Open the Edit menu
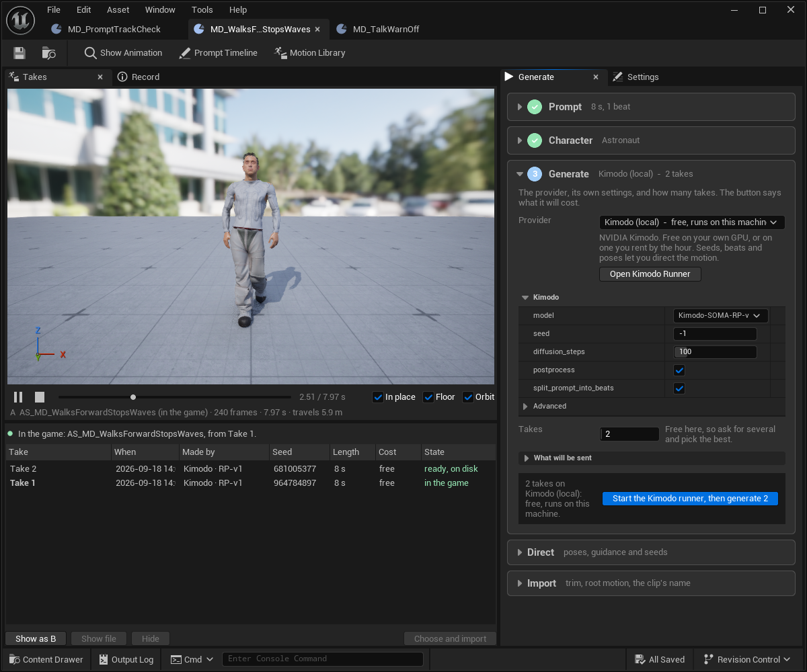The height and width of the screenshot is (672, 807). click(83, 10)
